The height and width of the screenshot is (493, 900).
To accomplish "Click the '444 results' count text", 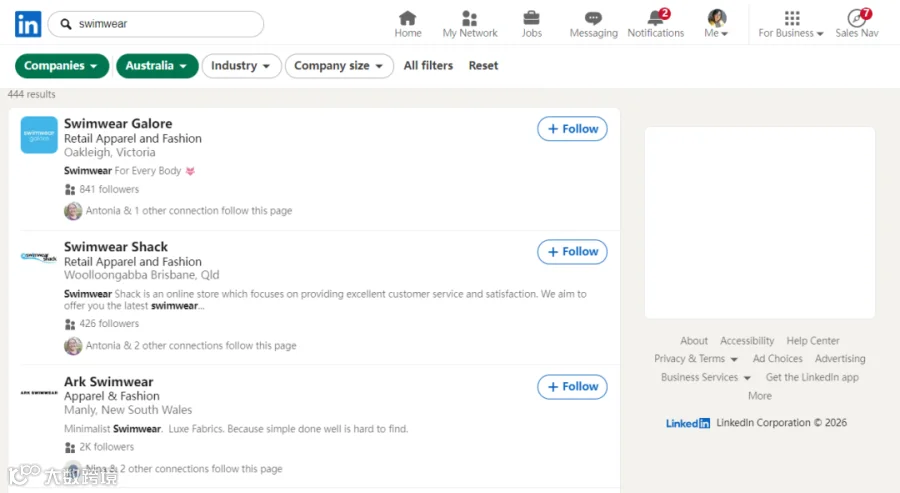I will [32, 94].
